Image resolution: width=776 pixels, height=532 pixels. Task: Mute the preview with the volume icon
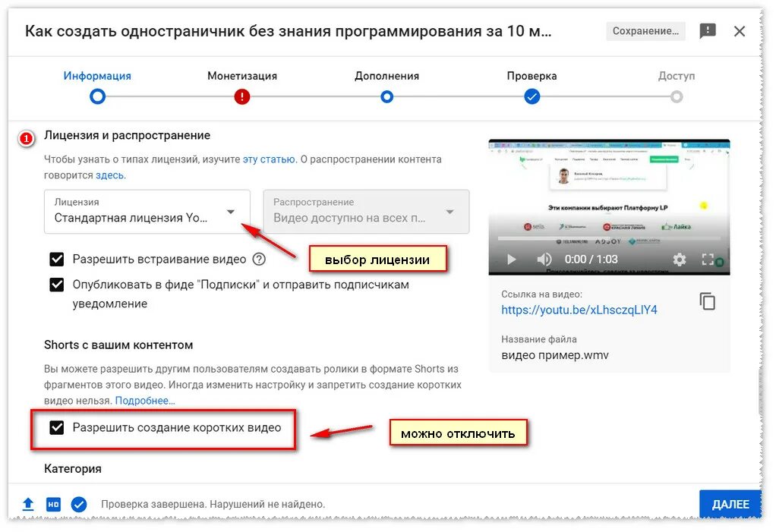click(x=544, y=259)
